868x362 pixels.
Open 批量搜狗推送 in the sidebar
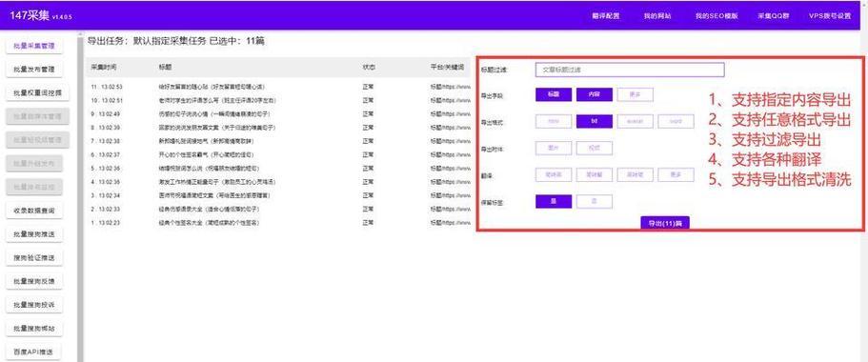click(x=34, y=234)
